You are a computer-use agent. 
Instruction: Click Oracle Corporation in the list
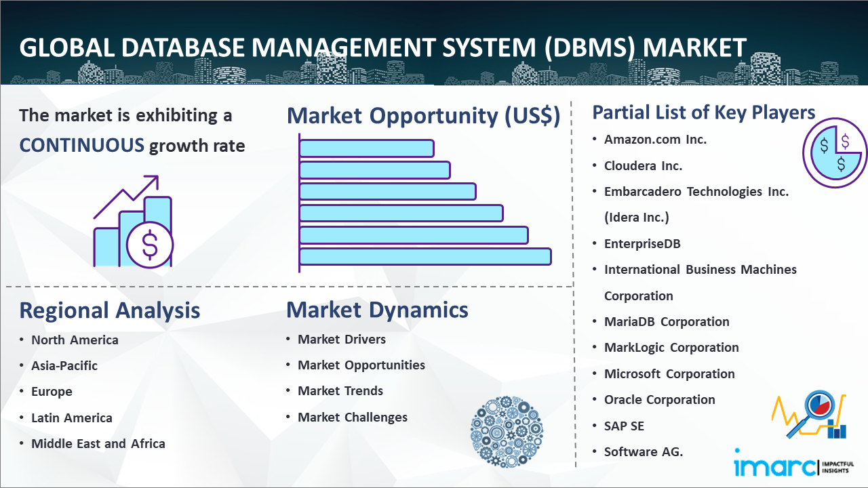pos(659,399)
